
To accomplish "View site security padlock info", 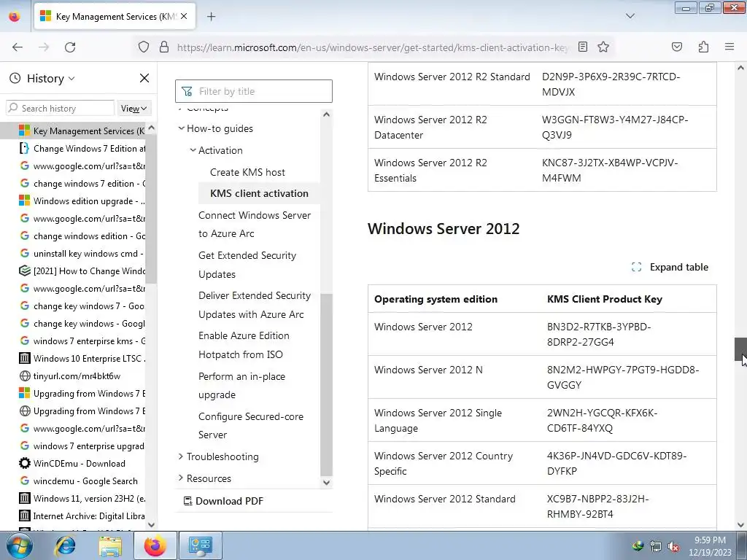I will 164,47.
